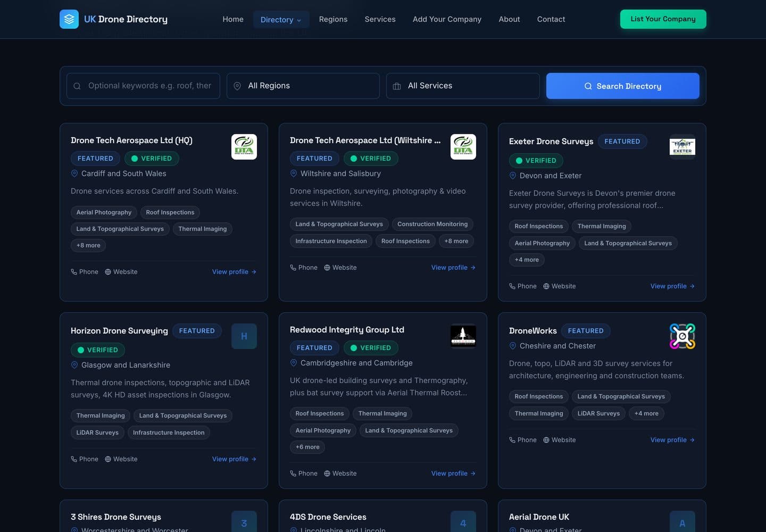Go to the Home nav item

(233, 19)
